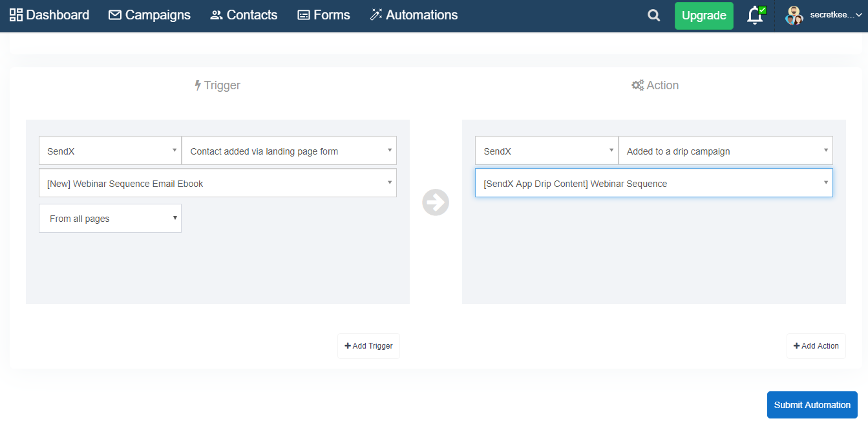Image resolution: width=868 pixels, height=423 pixels.
Task: Click the Campaigns envelope icon
Action: point(115,15)
